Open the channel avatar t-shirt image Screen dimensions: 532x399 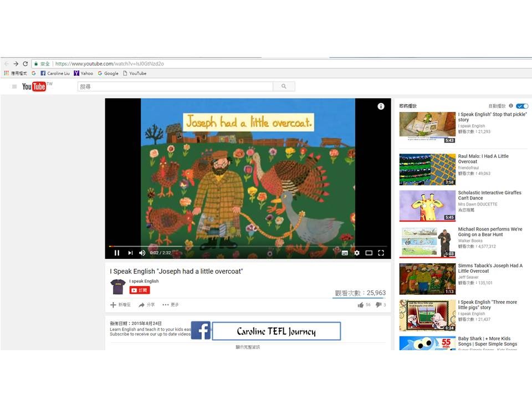[x=118, y=287]
